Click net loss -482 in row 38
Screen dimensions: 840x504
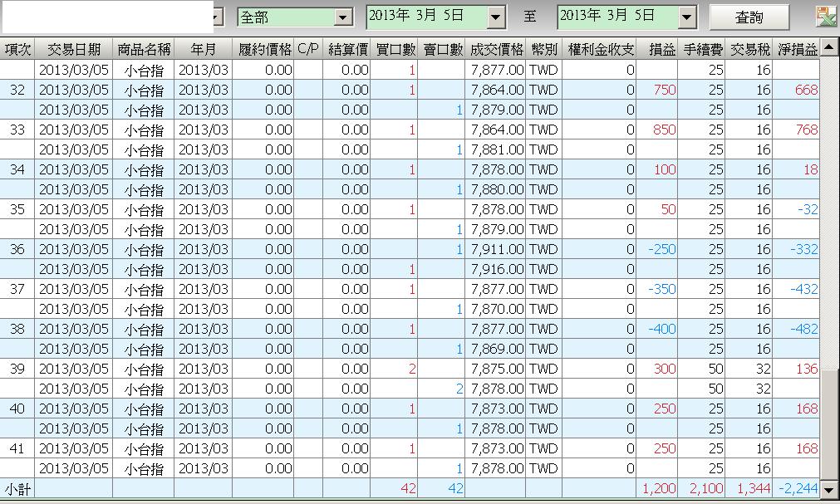pos(804,329)
